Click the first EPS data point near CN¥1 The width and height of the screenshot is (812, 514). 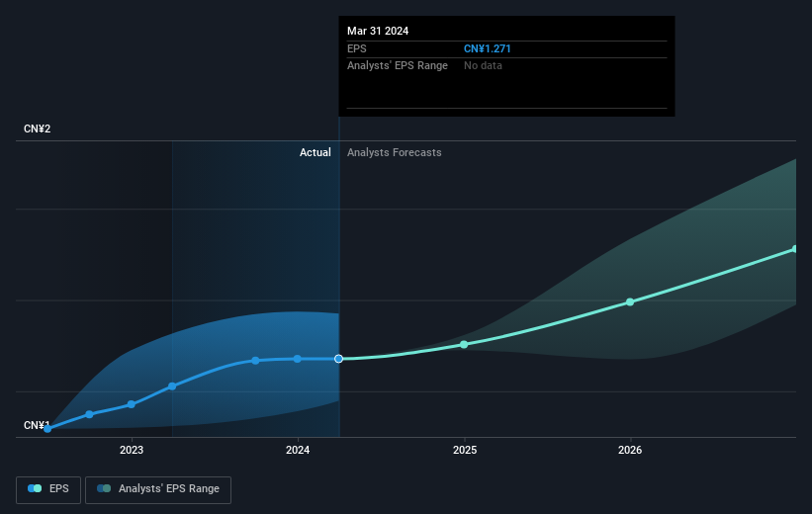click(47, 429)
